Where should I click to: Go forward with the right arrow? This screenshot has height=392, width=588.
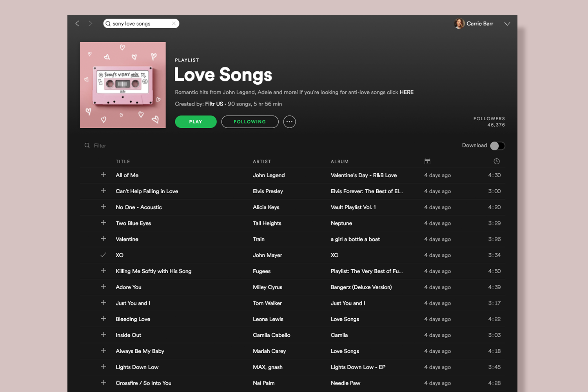click(x=91, y=24)
